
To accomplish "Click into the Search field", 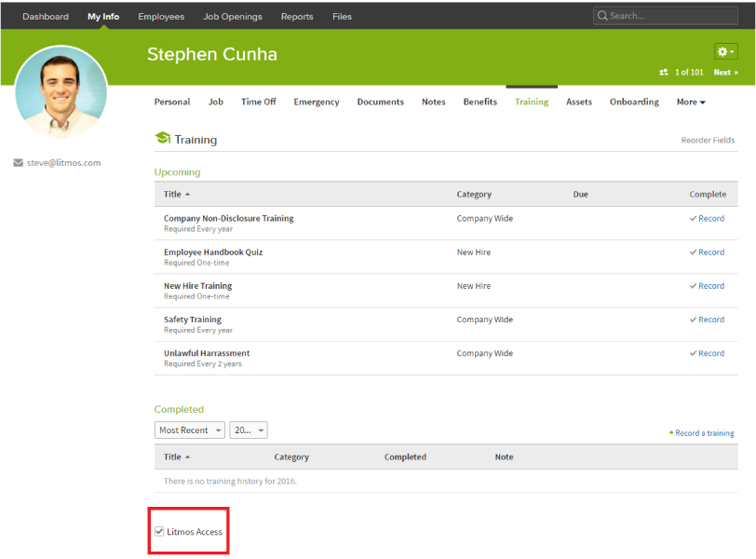I will (x=670, y=16).
